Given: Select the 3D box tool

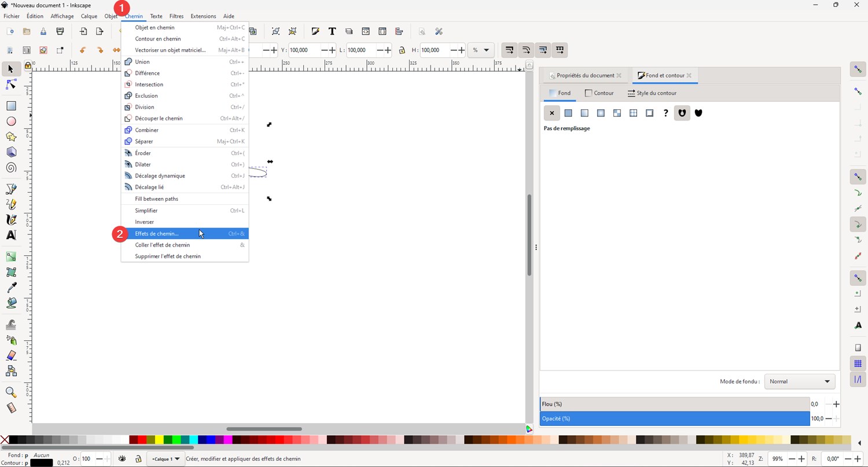Looking at the screenshot, I should pos(10,152).
